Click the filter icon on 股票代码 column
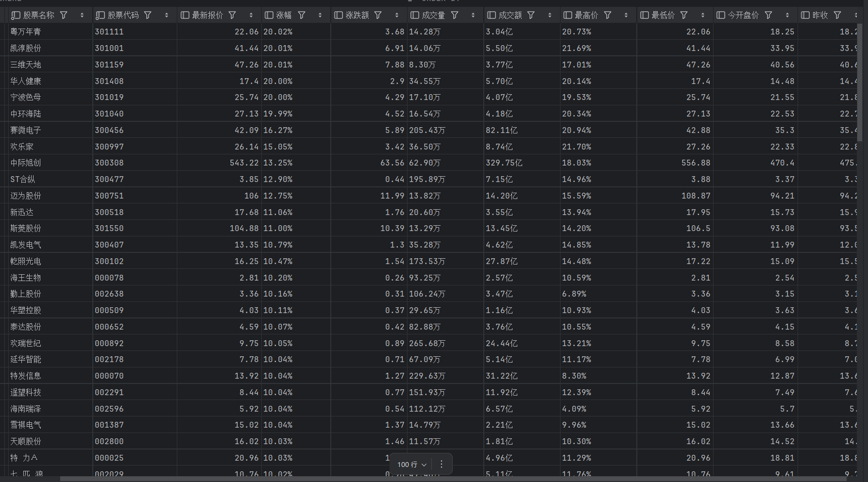This screenshot has width=868, height=482. [148, 16]
